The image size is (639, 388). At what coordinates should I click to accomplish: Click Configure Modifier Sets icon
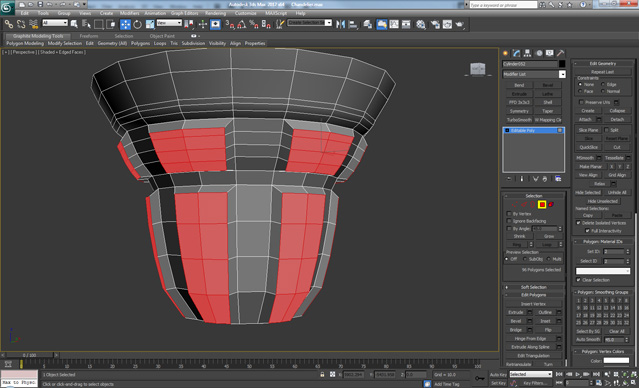point(558,179)
